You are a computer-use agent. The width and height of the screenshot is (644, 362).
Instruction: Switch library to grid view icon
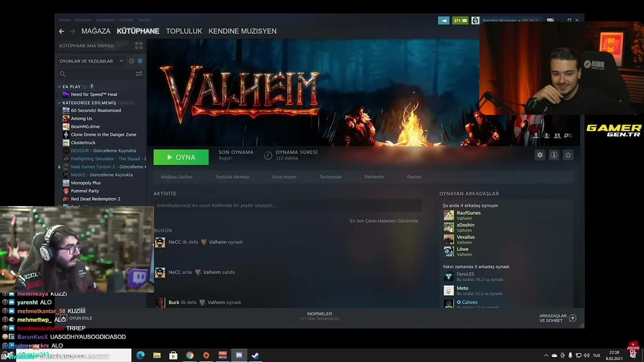(x=139, y=46)
